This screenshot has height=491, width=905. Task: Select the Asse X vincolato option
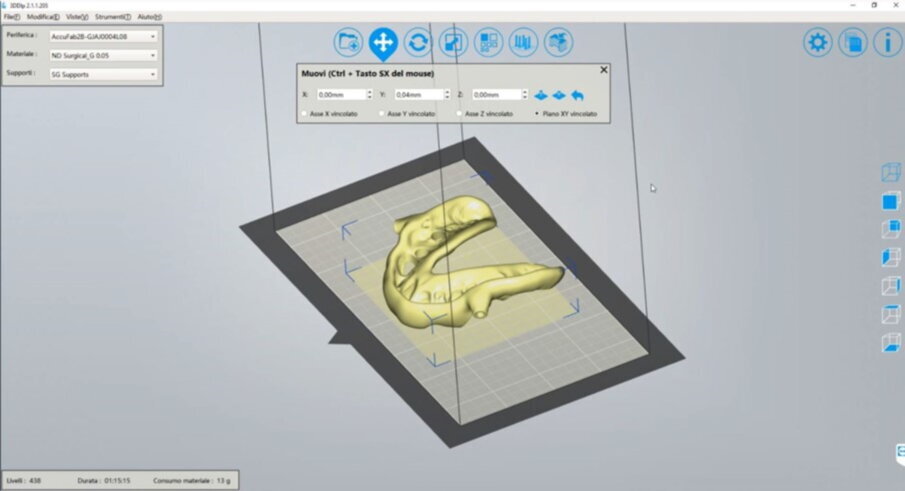(x=305, y=114)
